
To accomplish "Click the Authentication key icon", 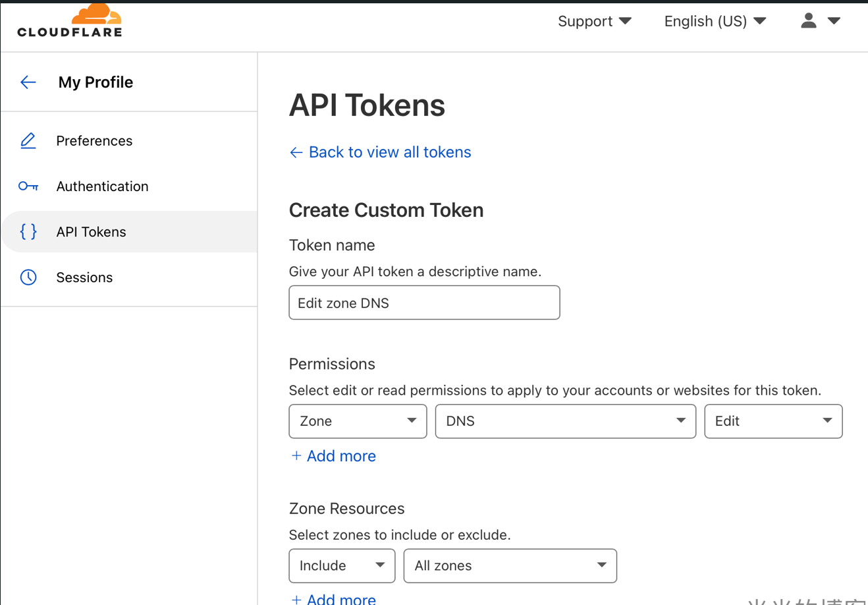I will pyautogui.click(x=28, y=187).
